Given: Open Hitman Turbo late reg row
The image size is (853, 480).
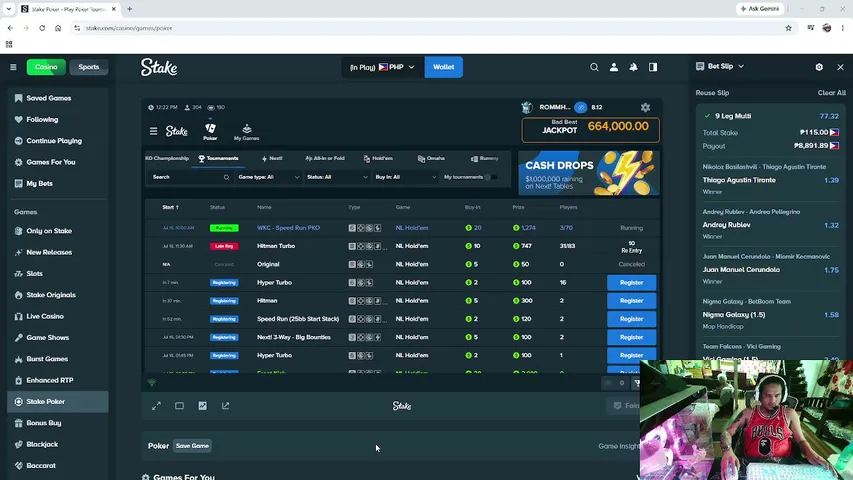Looking at the screenshot, I should (401, 246).
